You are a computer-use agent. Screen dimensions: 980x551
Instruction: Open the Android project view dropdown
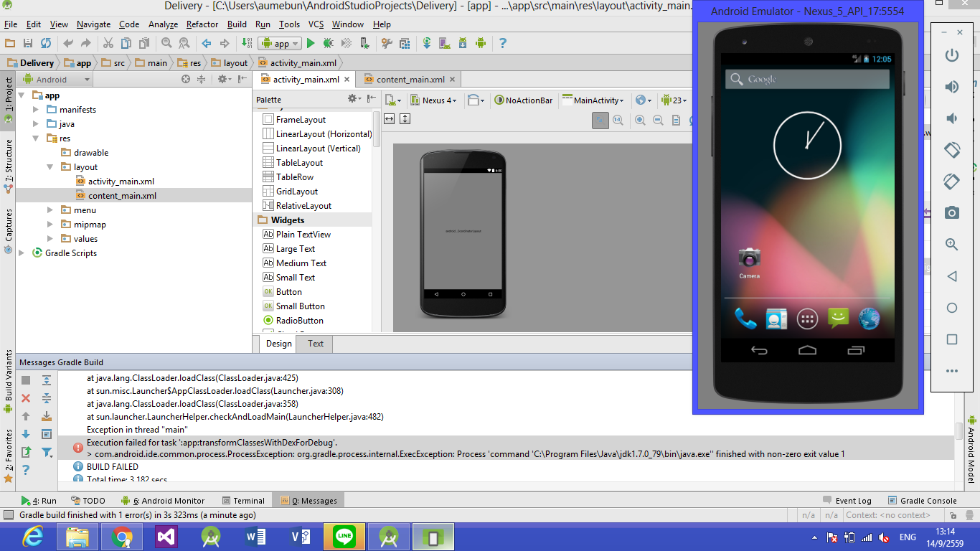57,80
